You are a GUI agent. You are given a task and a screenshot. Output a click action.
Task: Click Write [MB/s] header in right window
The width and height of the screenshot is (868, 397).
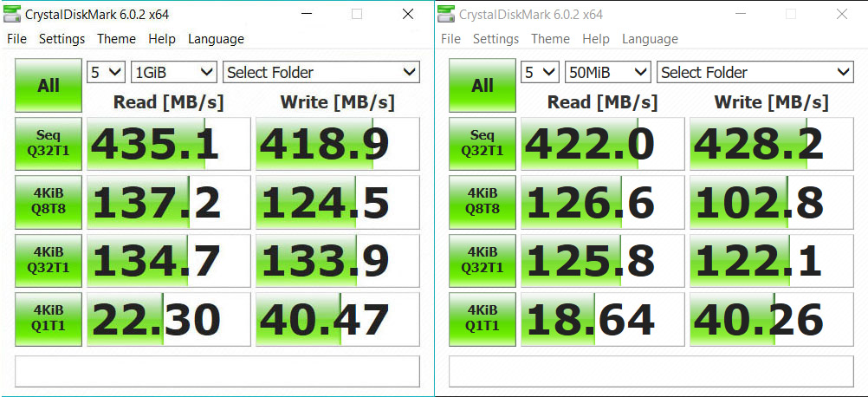pyautogui.click(x=772, y=102)
